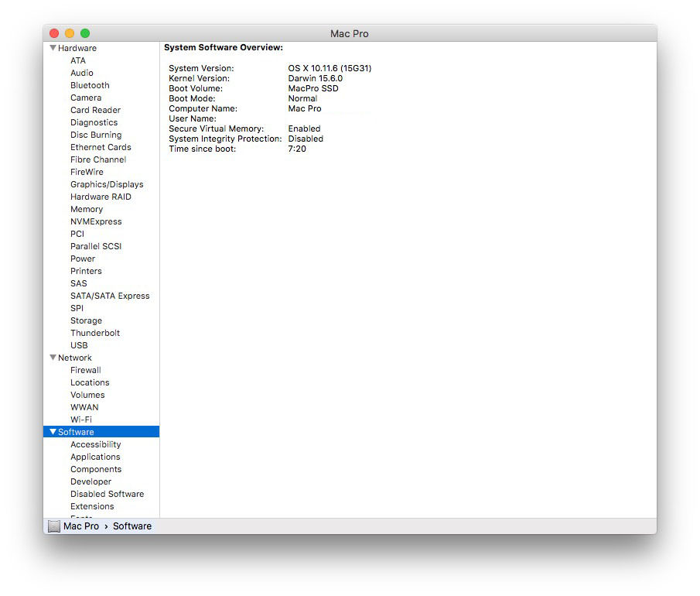Select Camera in the sidebar
The width and height of the screenshot is (700, 596).
[x=86, y=98]
